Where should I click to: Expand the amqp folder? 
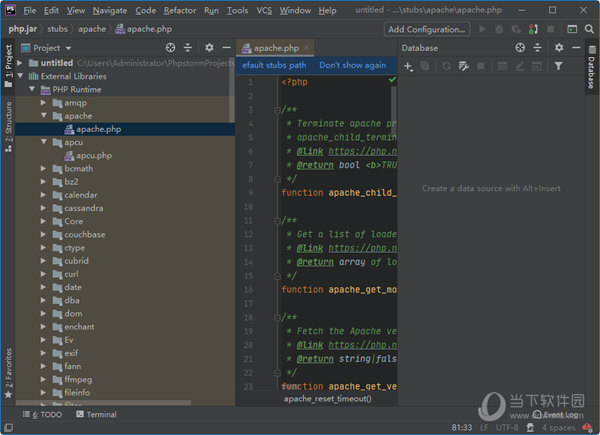(x=43, y=103)
